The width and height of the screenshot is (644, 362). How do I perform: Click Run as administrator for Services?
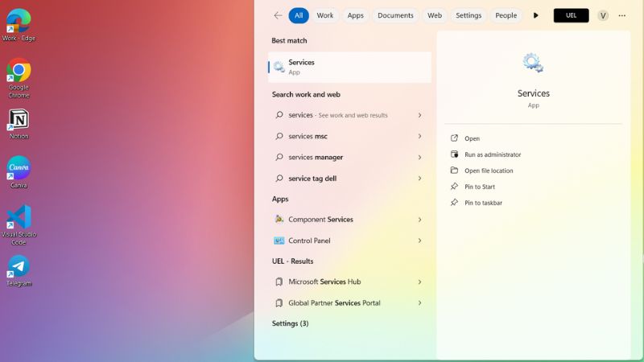pyautogui.click(x=492, y=154)
